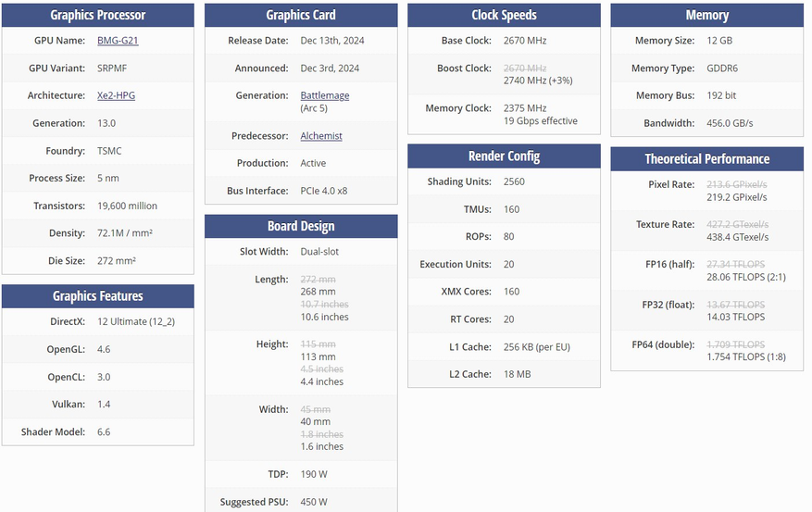Select the Theoretical Performance header
The height and width of the screenshot is (512, 812).
[706, 159]
